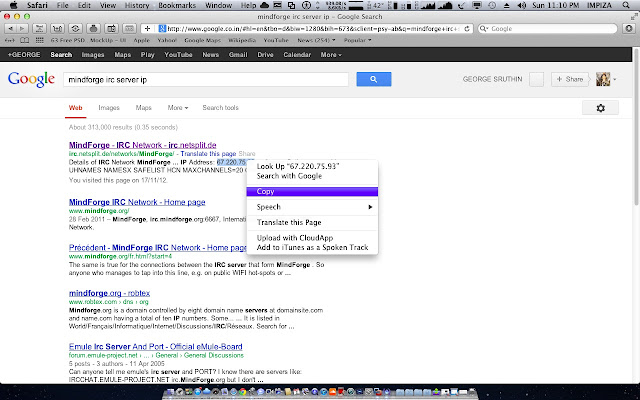Open Spotlight magnifier in menu bar
This screenshot has width=640, height=400.
[x=626, y=5]
